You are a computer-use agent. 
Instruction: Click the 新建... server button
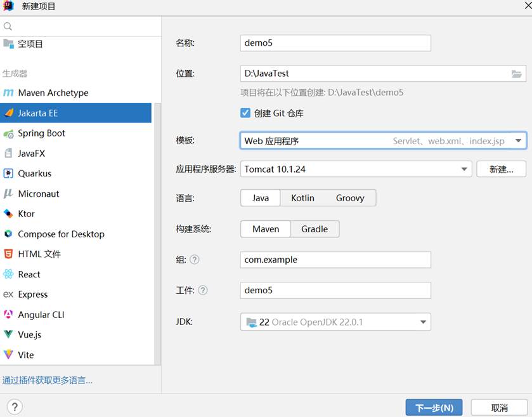501,169
